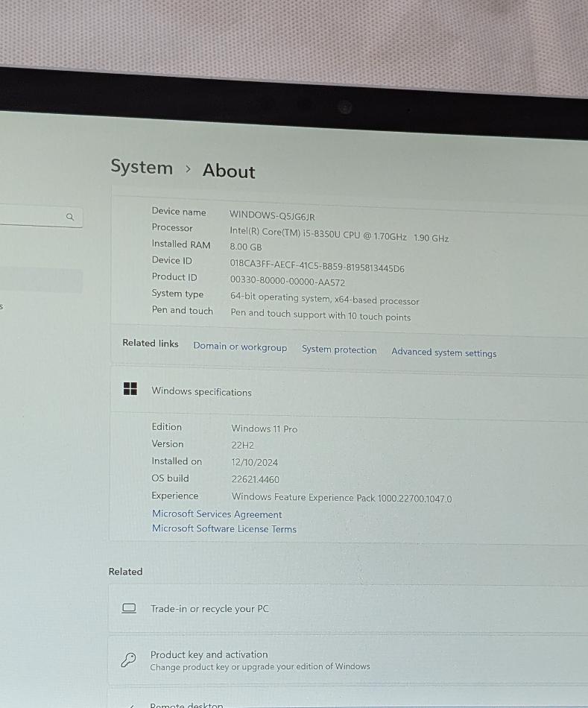The image size is (588, 708).
Task: Select installed on date 12/10/2024
Action: pos(255,462)
